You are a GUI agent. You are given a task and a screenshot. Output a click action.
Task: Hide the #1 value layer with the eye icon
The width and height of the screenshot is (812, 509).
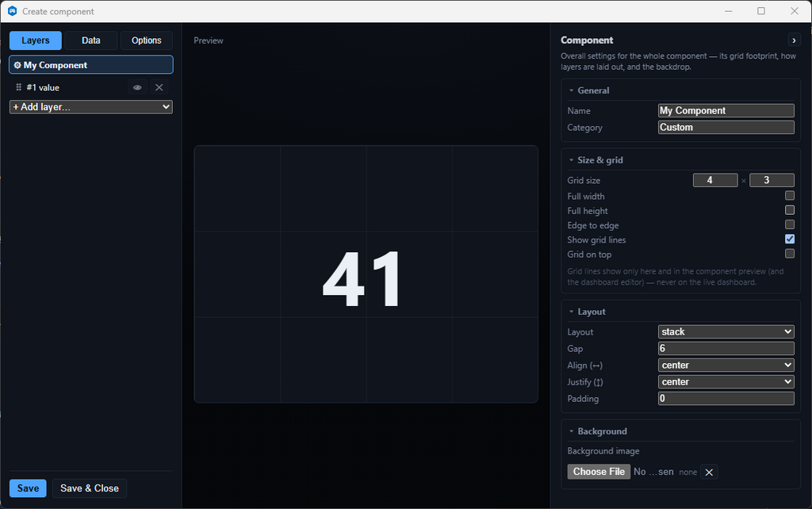[137, 87]
